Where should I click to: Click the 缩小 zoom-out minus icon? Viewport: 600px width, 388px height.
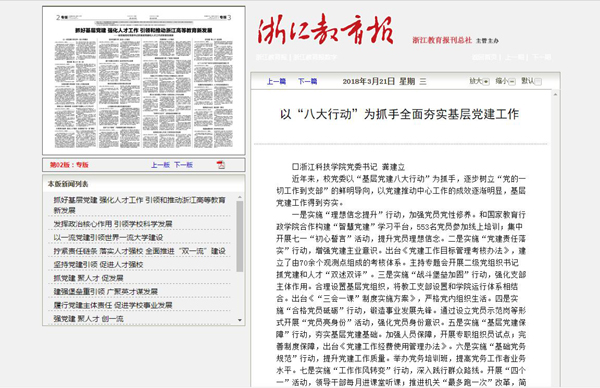(512, 82)
